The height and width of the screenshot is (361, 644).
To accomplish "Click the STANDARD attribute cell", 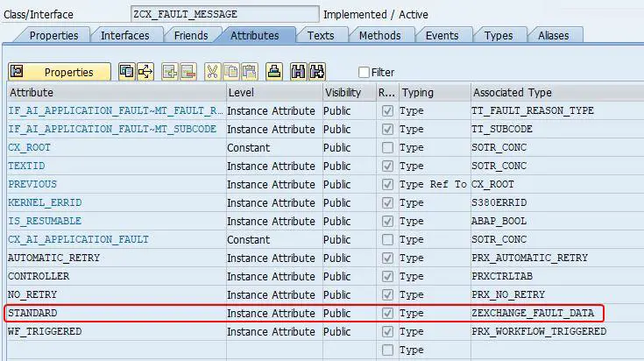I will 117,313.
